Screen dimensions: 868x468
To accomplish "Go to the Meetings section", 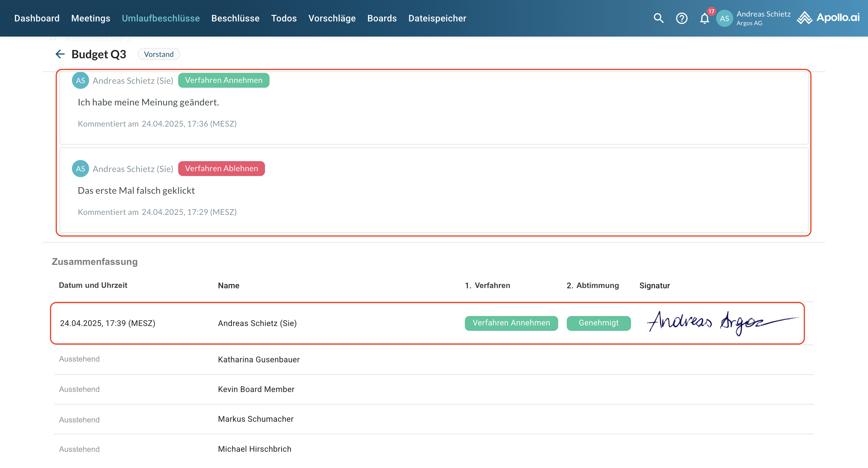I will [x=91, y=18].
